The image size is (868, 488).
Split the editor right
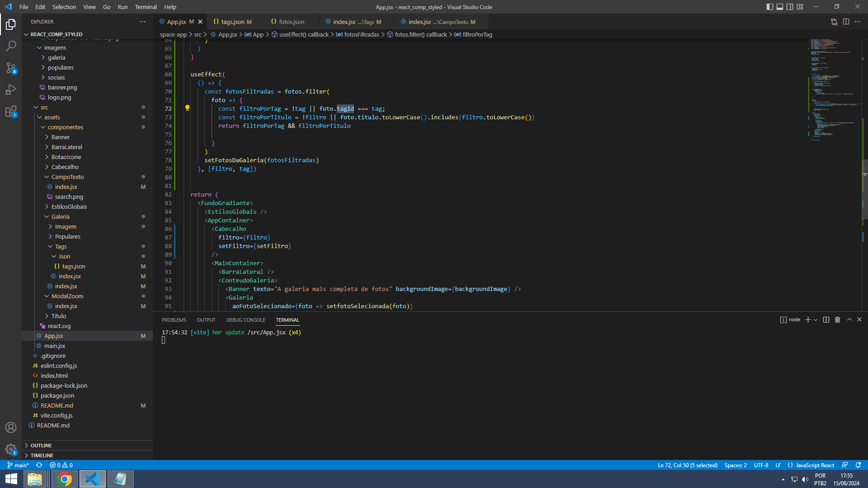(x=846, y=22)
